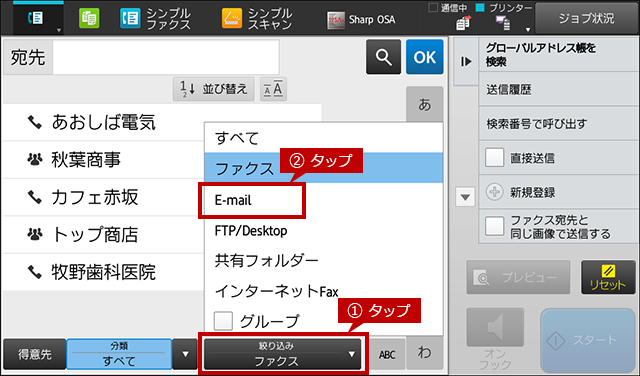640x376 pixels.
Task: Jump to the あ index tab
Action: pyautogui.click(x=424, y=105)
